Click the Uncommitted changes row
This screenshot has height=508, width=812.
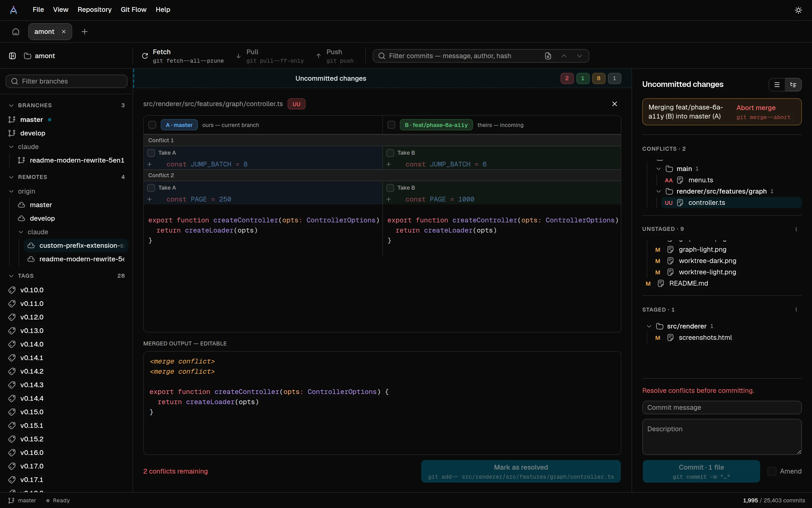click(383, 78)
